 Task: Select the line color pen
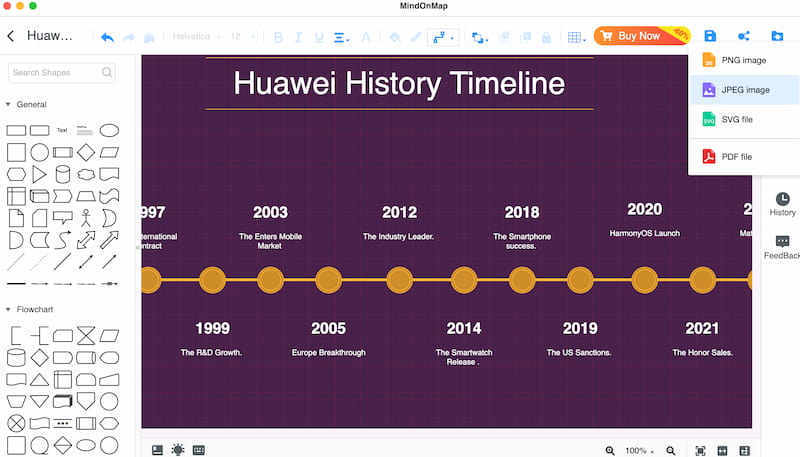416,37
